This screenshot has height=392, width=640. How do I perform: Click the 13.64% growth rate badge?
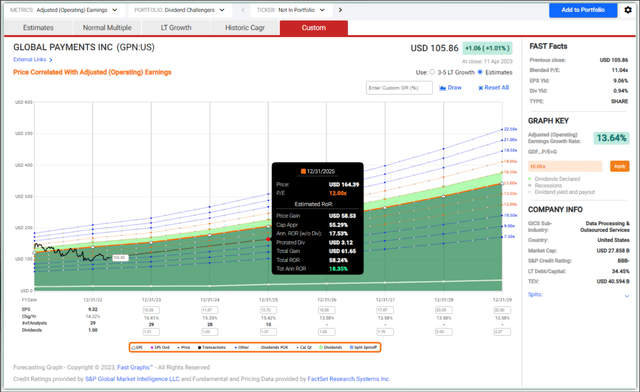(611, 138)
